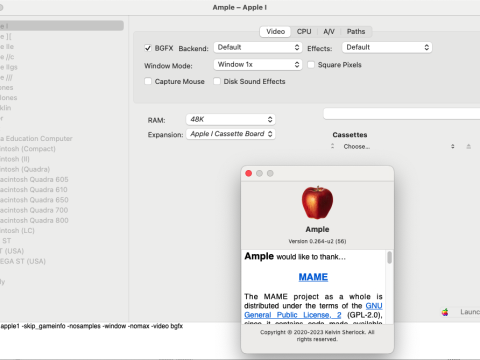
Task: Click the empty search field above Cassettes
Action: point(402,114)
